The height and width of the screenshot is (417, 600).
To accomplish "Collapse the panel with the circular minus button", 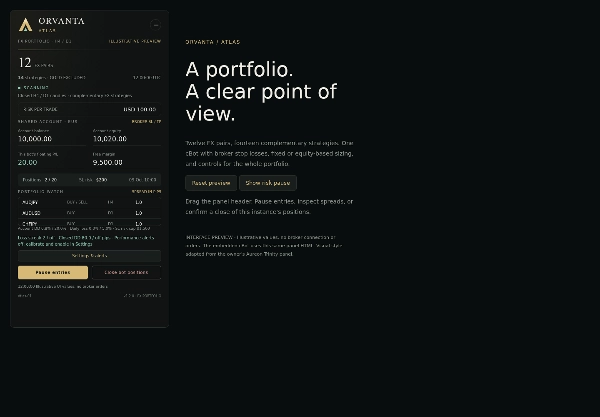I will [155, 25].
